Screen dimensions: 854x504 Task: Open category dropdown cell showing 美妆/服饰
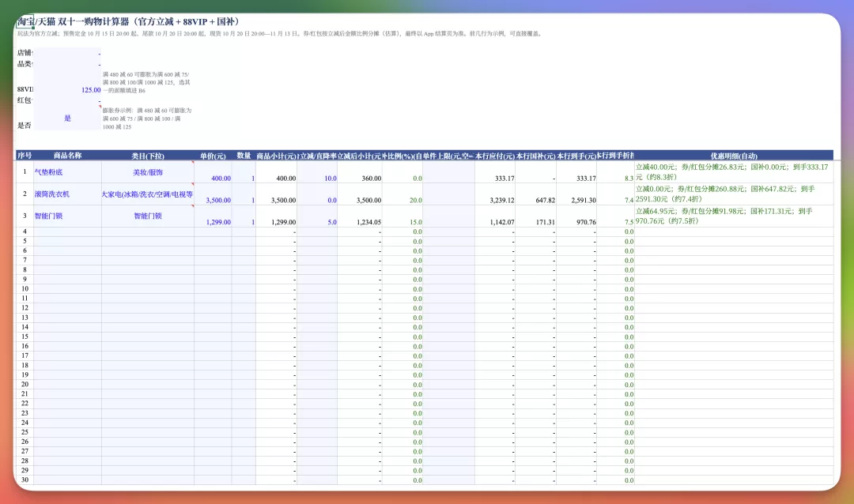point(148,172)
